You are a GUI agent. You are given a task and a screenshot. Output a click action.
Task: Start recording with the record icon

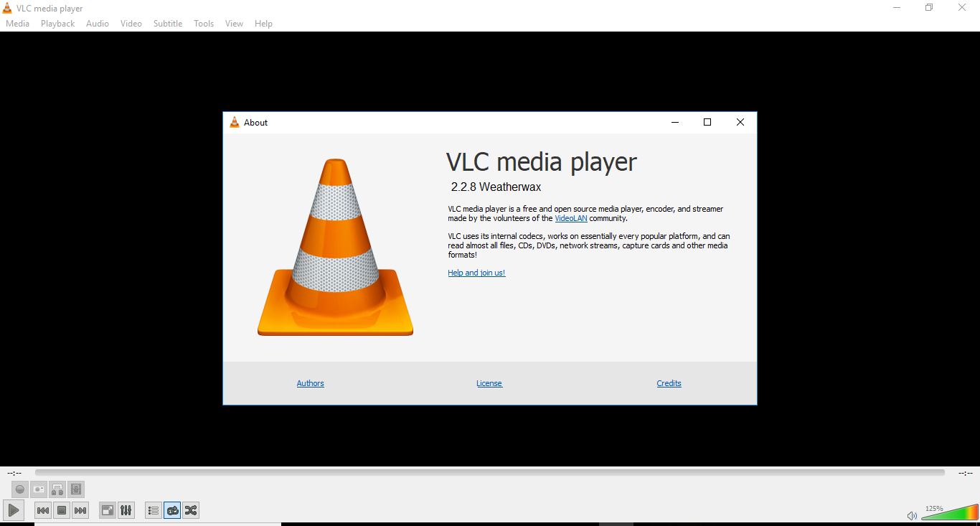click(x=19, y=489)
